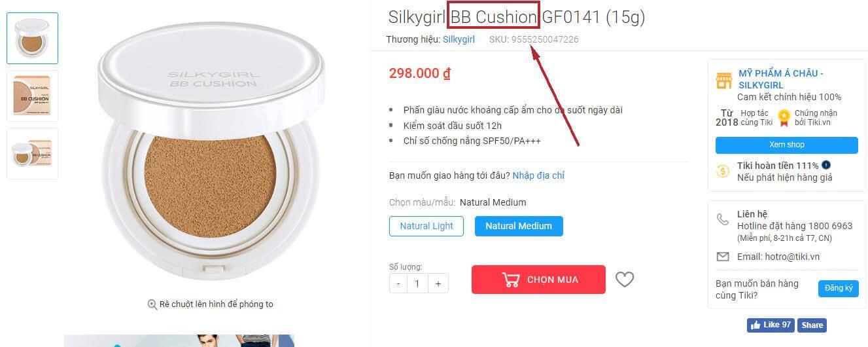Click the email envelope icon
The height and width of the screenshot is (347, 868).
click(723, 257)
